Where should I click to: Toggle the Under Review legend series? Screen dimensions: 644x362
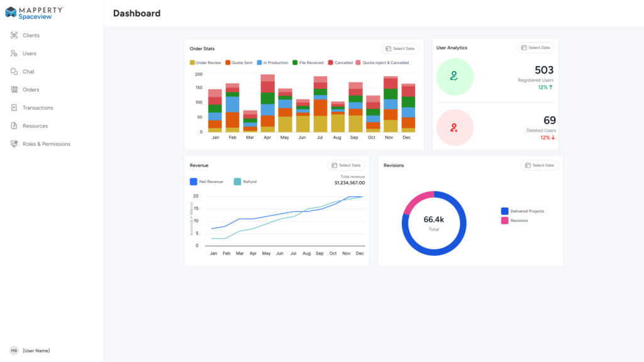(205, 63)
